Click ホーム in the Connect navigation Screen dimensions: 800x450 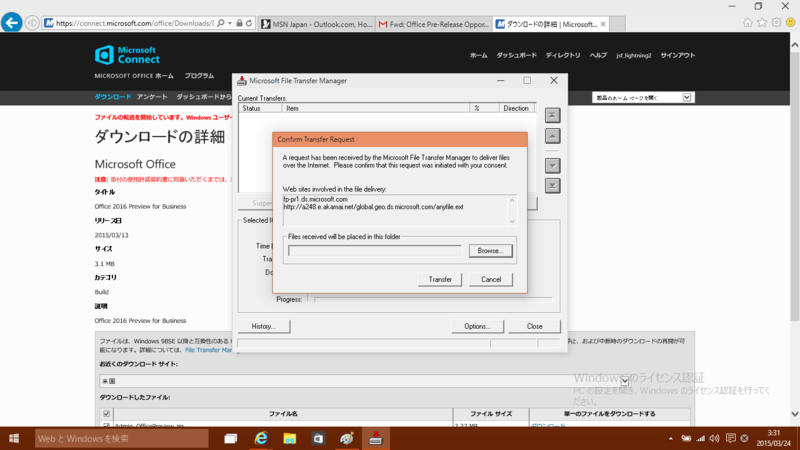[x=479, y=55]
